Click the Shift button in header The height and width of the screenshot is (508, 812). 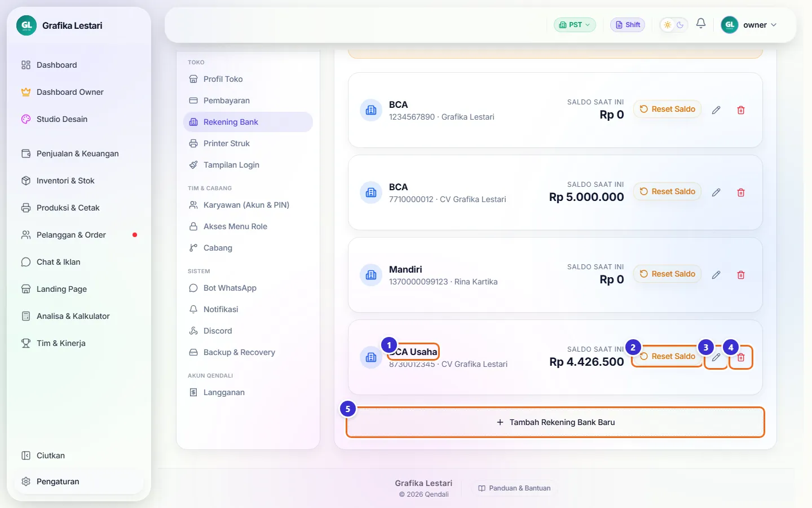pyautogui.click(x=628, y=25)
